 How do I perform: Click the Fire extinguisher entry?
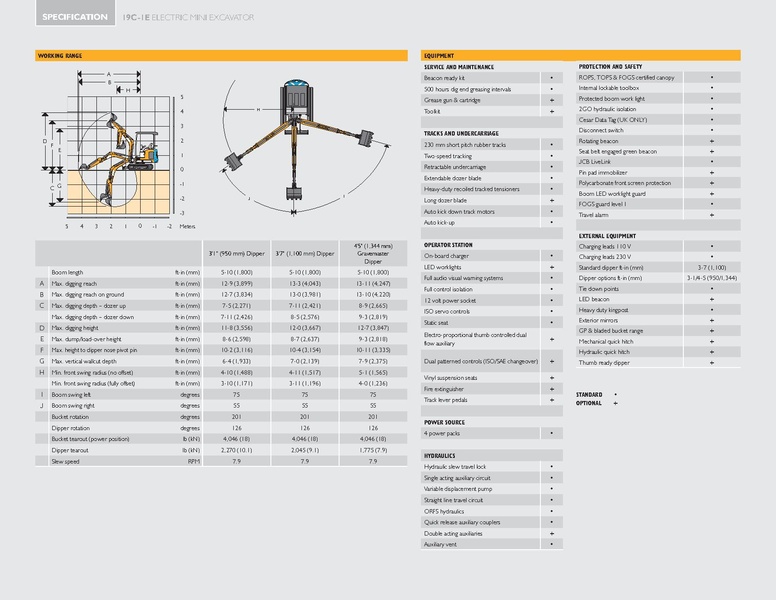(x=443, y=389)
